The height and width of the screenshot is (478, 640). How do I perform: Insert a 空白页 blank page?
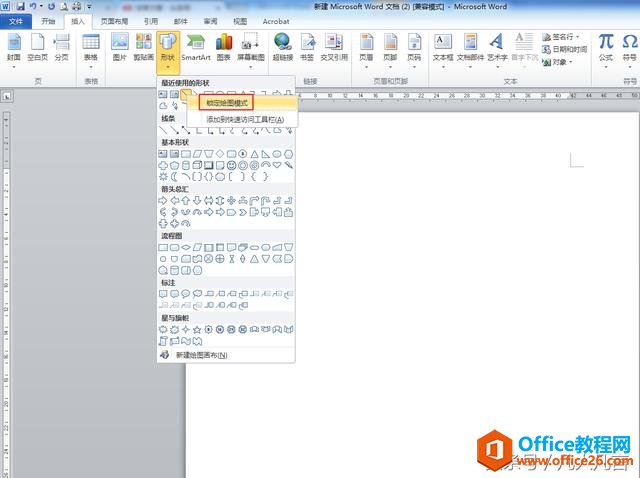point(38,48)
